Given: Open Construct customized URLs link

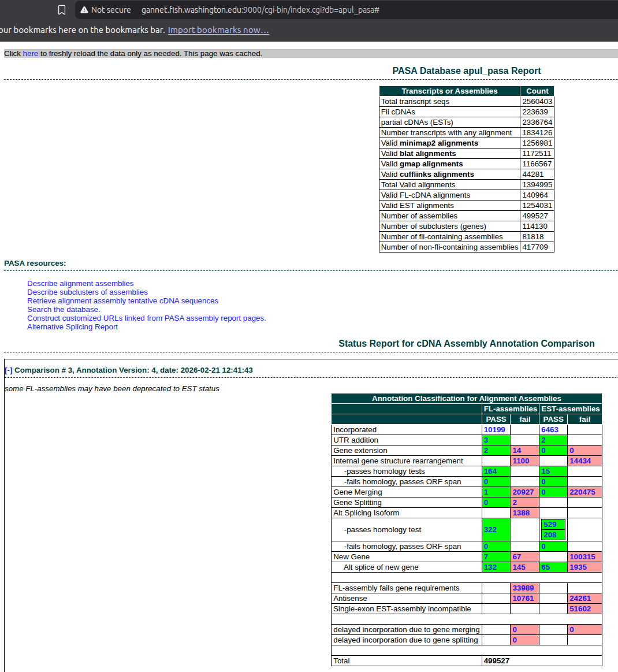Looking at the screenshot, I should (146, 318).
